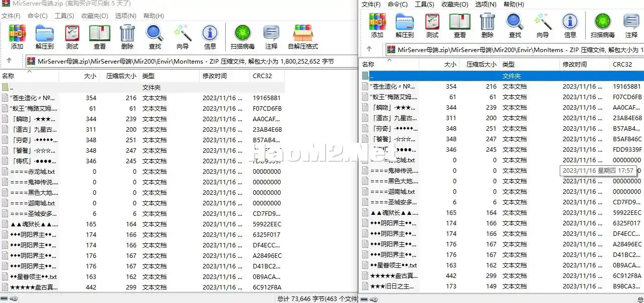Click CRC value A28496EC in left window

267,255
